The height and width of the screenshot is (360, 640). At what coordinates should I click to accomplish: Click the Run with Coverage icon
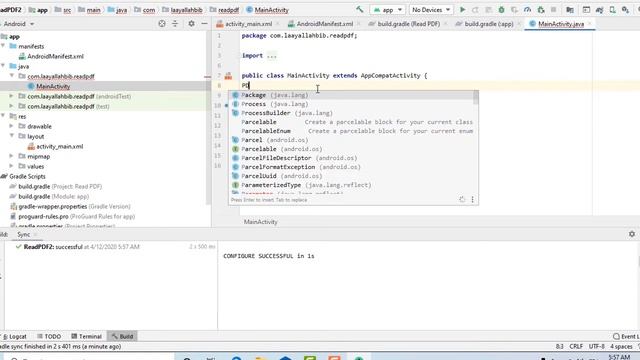pyautogui.click(x=514, y=10)
